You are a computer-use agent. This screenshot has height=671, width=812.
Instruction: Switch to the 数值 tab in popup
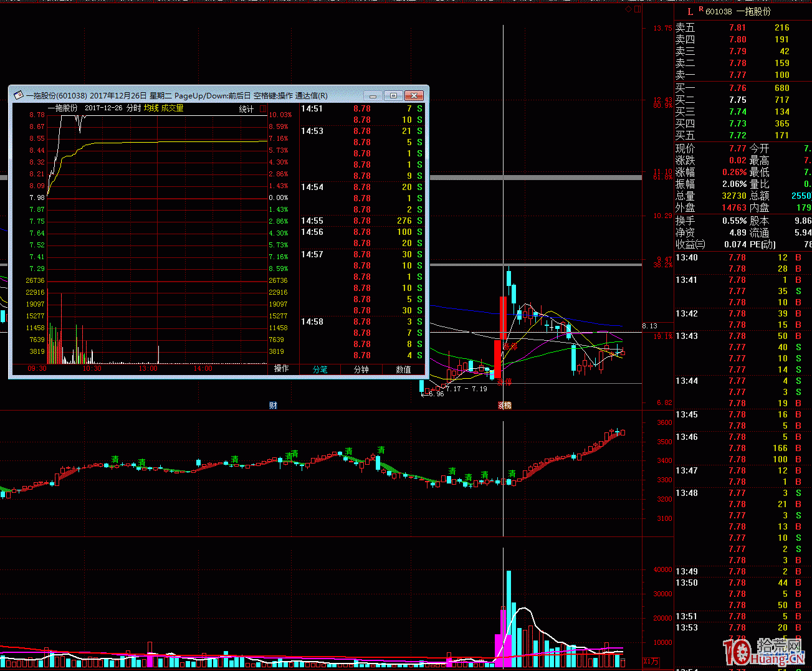click(404, 369)
